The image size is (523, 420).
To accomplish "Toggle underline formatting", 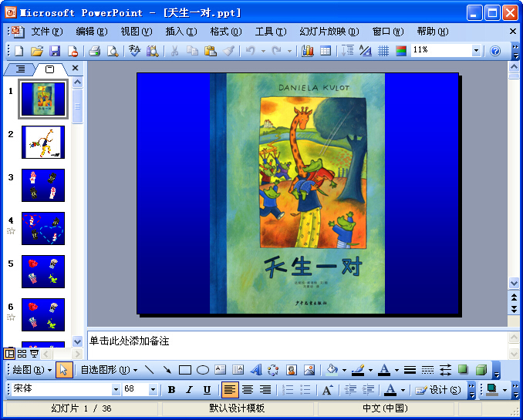I will 208,390.
